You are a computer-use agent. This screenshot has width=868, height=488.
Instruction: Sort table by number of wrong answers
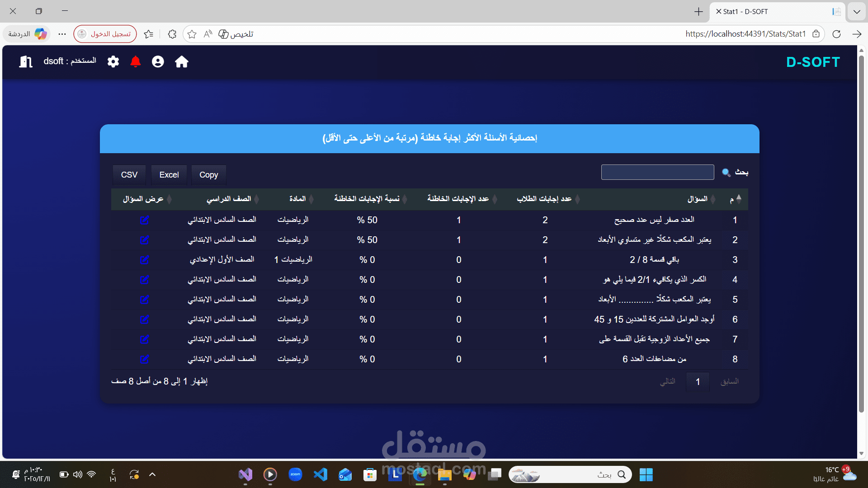click(458, 199)
